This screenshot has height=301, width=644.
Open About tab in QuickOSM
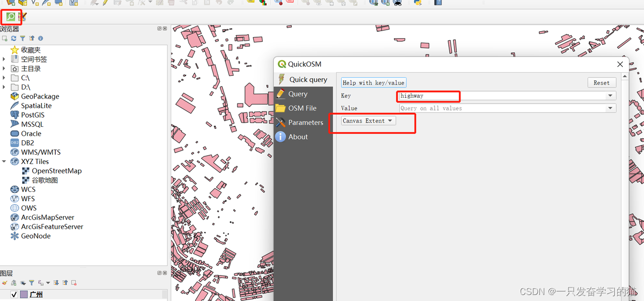point(303,137)
